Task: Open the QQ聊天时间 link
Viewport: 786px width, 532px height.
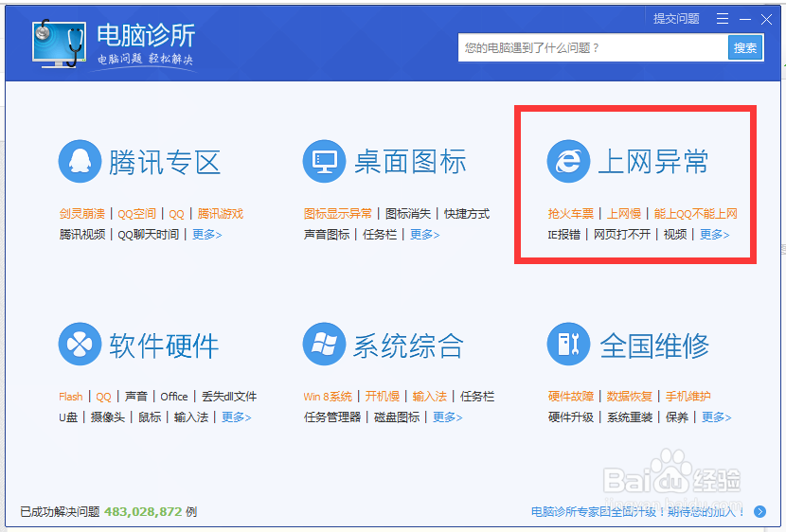Action: pos(149,235)
